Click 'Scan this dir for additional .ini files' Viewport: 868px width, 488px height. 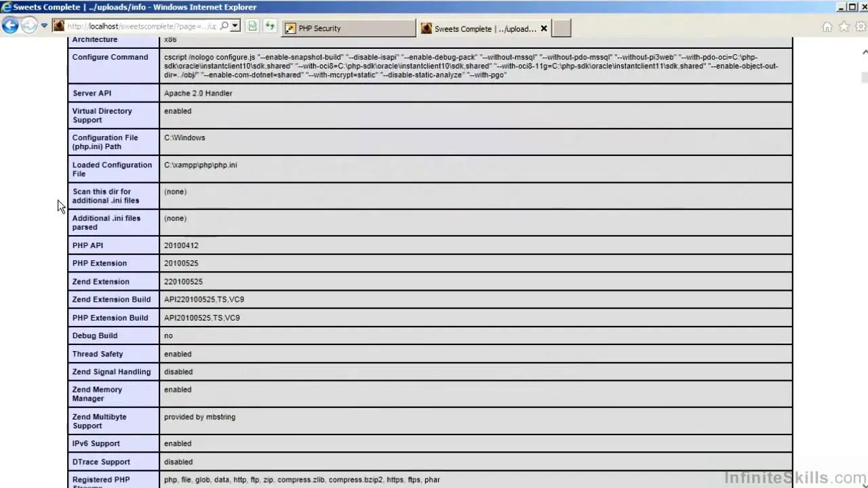(x=106, y=196)
